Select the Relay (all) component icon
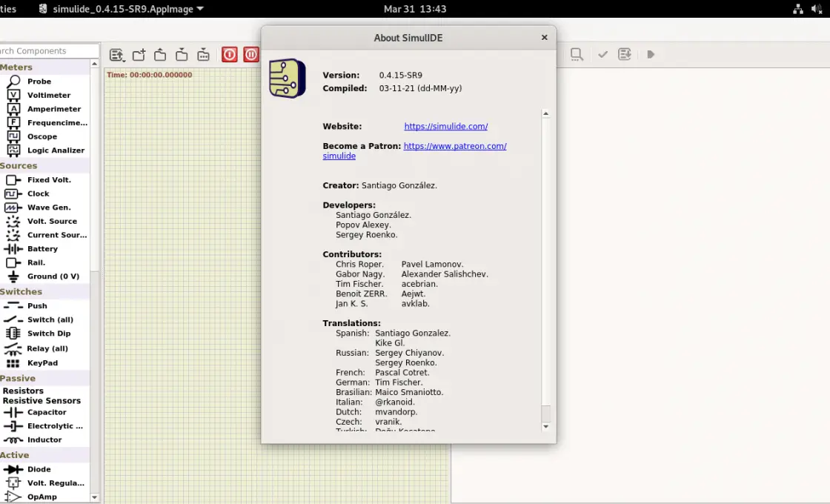Image resolution: width=830 pixels, height=504 pixels. (x=13, y=348)
